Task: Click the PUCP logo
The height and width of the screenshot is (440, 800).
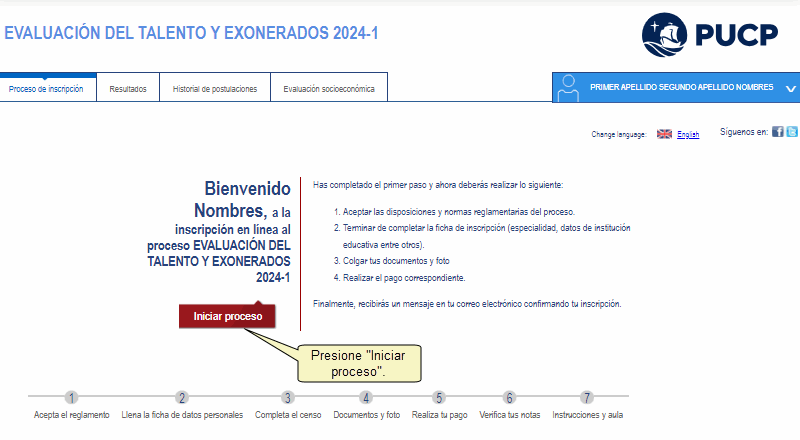Action: (x=709, y=36)
